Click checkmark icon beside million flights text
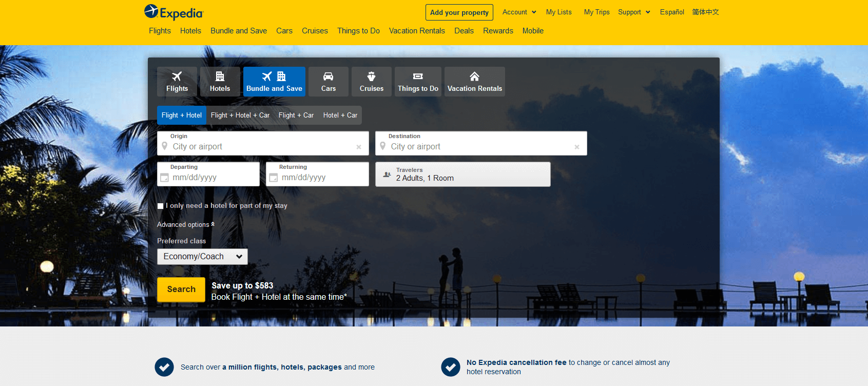This screenshot has width=868, height=386. click(164, 367)
